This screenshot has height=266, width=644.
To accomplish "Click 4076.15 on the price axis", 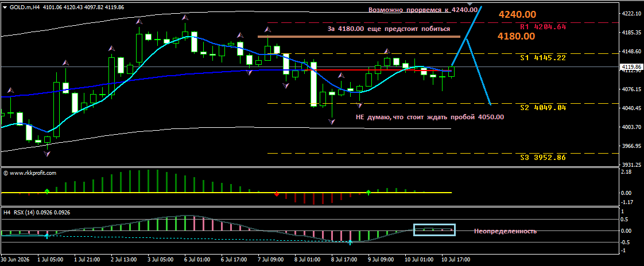I will point(632,89).
